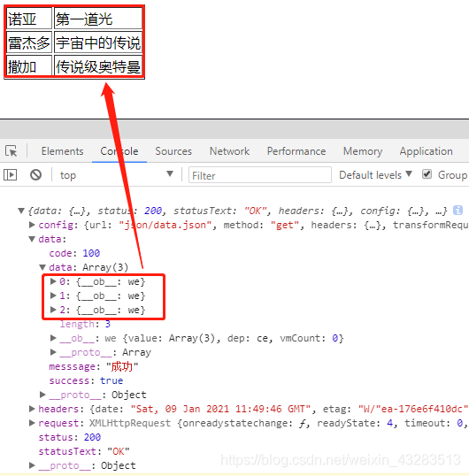The width and height of the screenshot is (469, 476).
Task: Expand the headers entry
Action: click(32, 409)
